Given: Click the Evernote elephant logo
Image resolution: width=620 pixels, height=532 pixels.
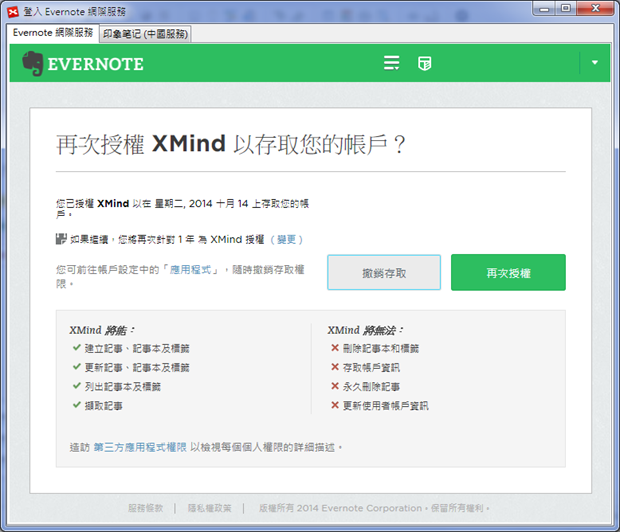Looking at the screenshot, I should pos(32,63).
